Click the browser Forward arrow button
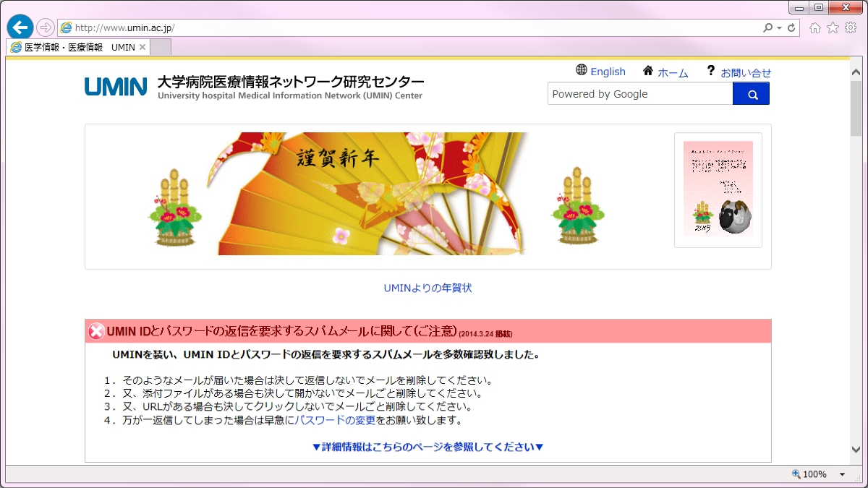Image resolution: width=868 pixels, height=488 pixels. click(46, 27)
